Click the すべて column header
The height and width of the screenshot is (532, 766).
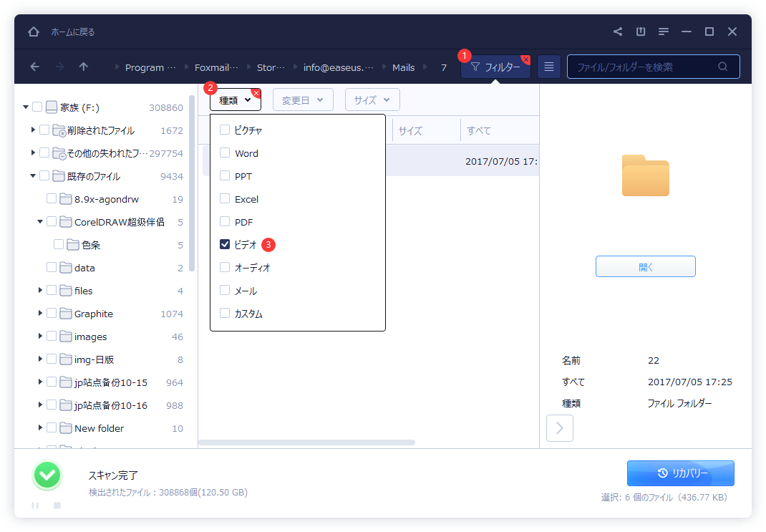point(479,130)
